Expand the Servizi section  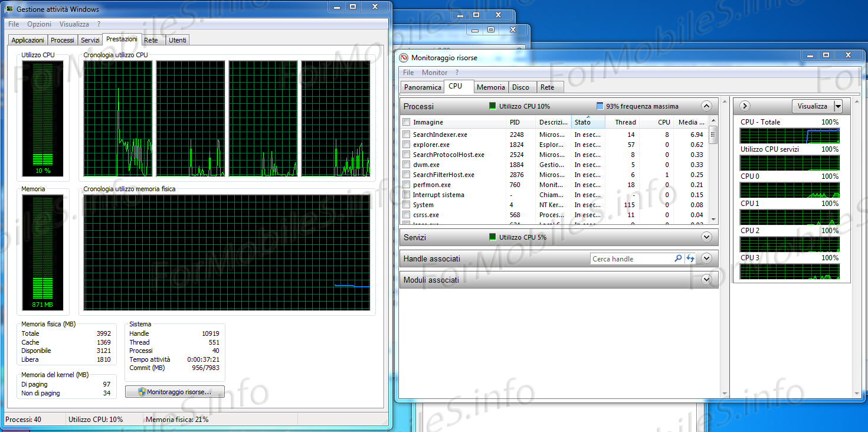[706, 237]
